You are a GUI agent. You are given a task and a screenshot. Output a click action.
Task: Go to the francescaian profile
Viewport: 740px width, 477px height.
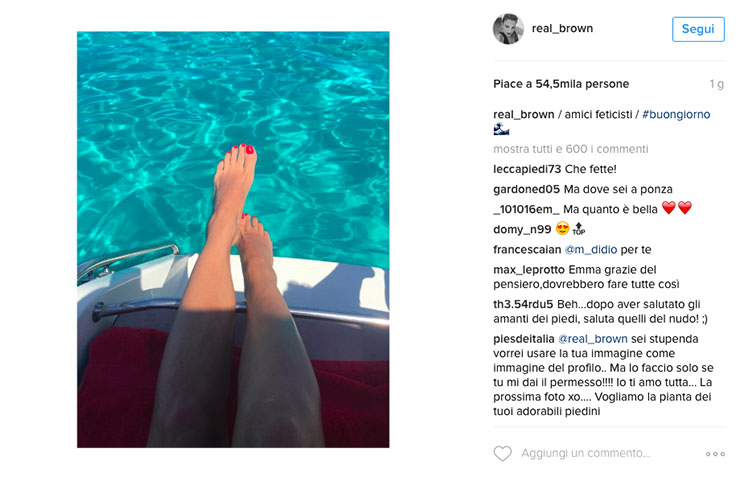click(x=527, y=249)
